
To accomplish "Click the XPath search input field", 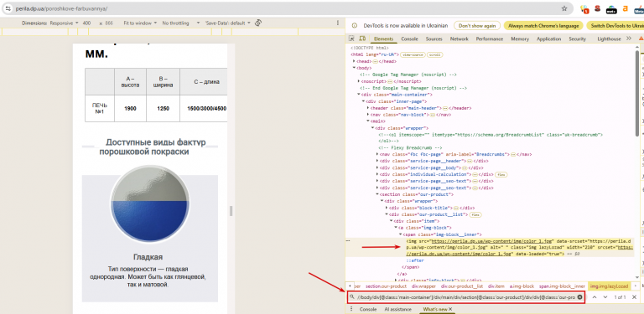I will pyautogui.click(x=465, y=296).
